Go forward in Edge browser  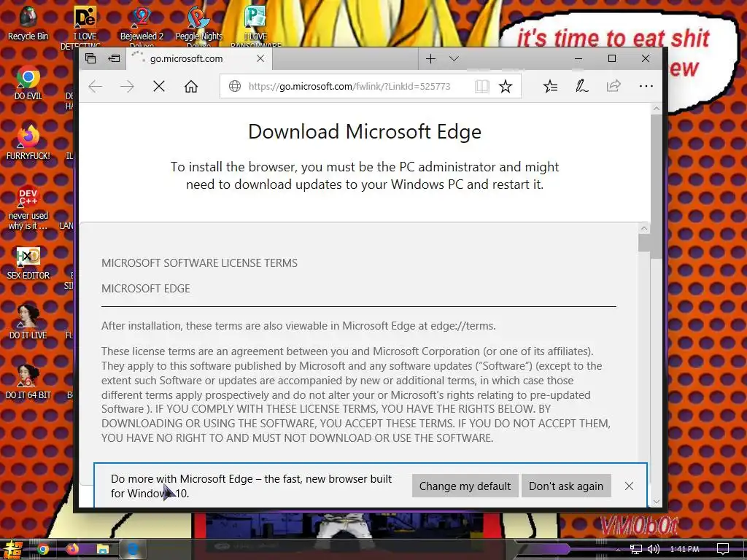(x=127, y=86)
